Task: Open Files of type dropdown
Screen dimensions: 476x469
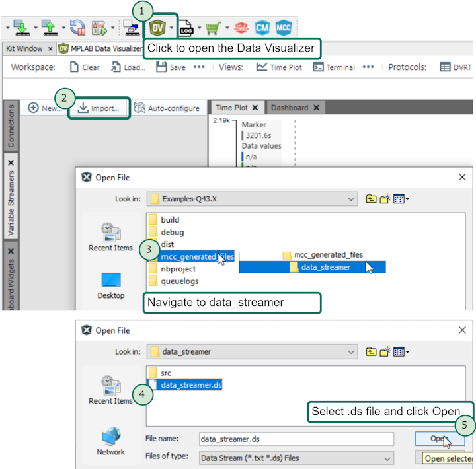Action: (296, 458)
